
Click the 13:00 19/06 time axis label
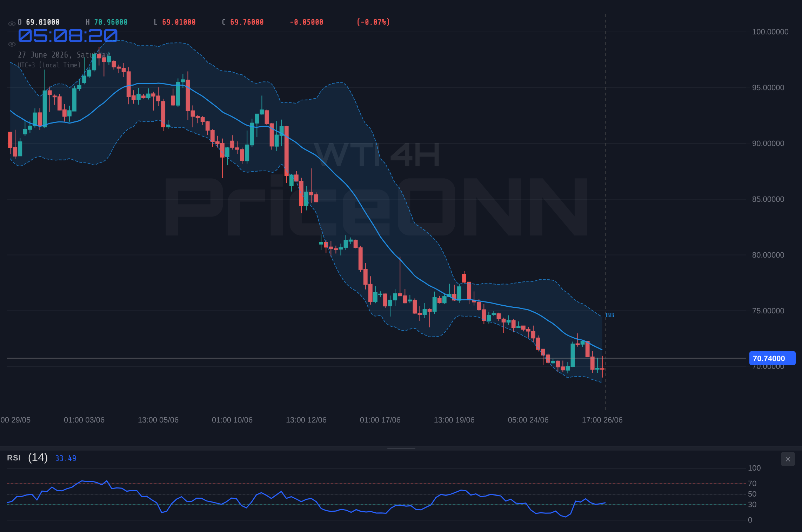tap(454, 420)
